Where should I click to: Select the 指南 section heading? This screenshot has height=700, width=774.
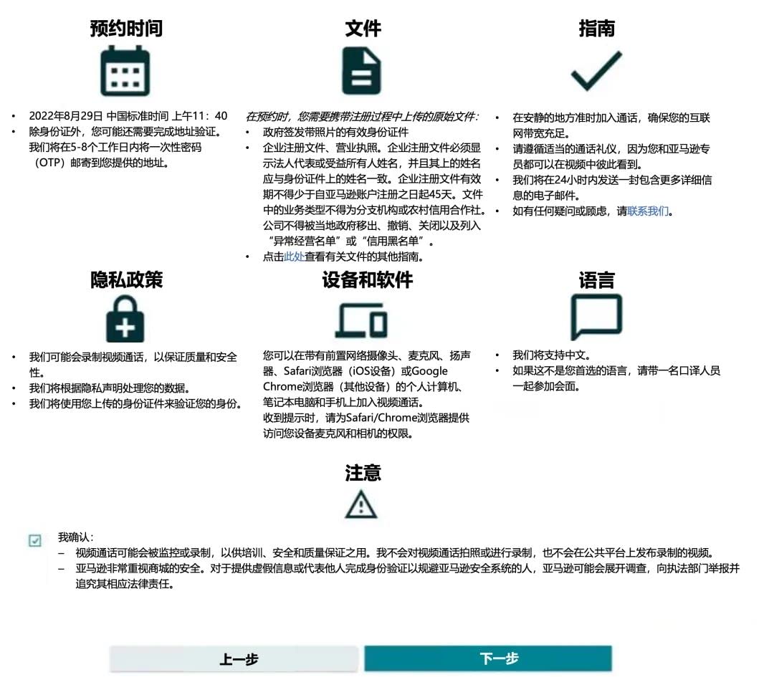(x=596, y=28)
